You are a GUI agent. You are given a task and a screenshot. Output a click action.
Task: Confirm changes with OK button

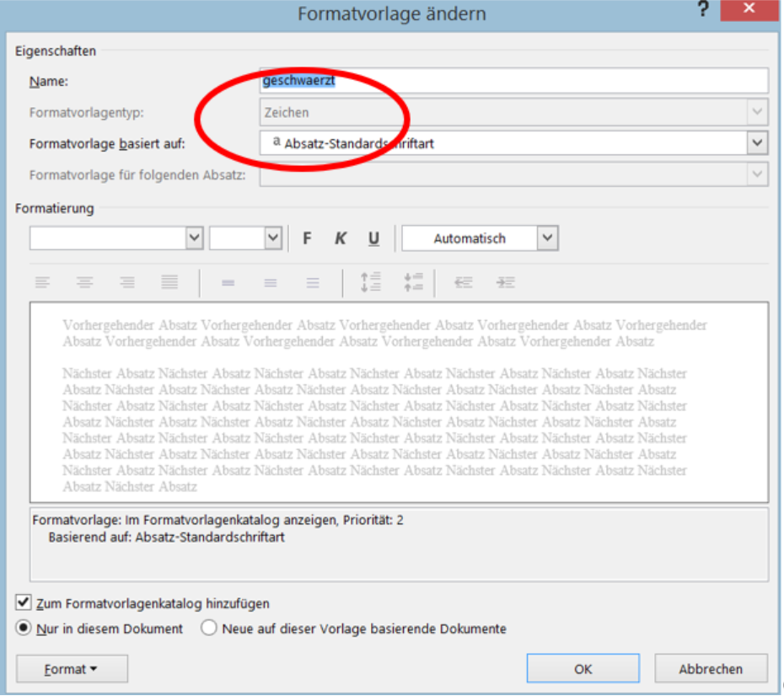[x=583, y=669]
